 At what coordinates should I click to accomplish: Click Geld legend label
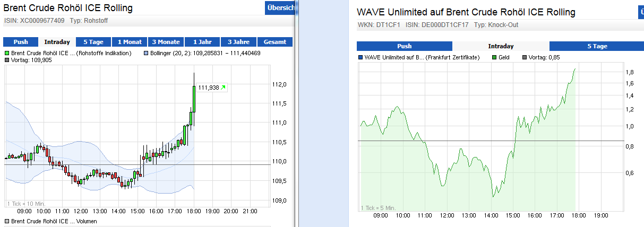504,57
